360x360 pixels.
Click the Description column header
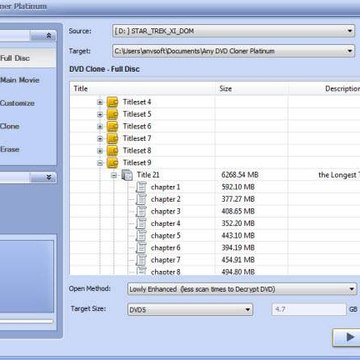coord(324,89)
